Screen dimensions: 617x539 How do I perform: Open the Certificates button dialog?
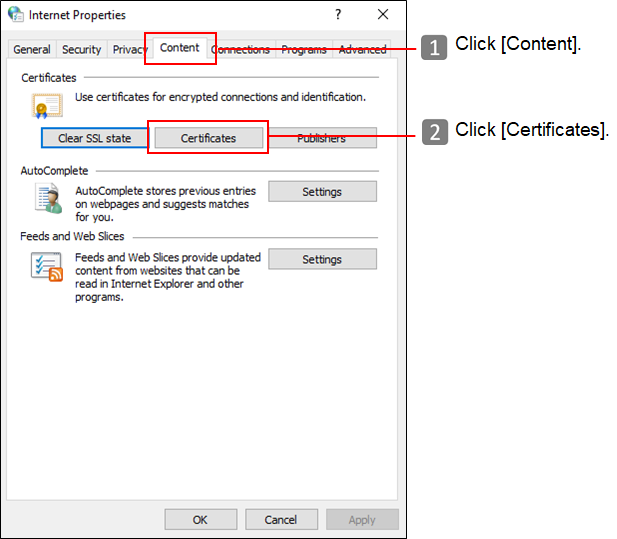[209, 138]
